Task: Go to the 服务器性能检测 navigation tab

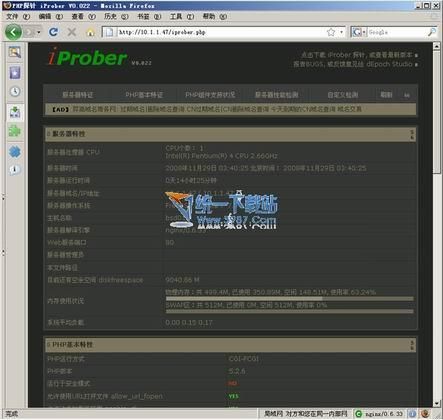Action: (x=276, y=95)
